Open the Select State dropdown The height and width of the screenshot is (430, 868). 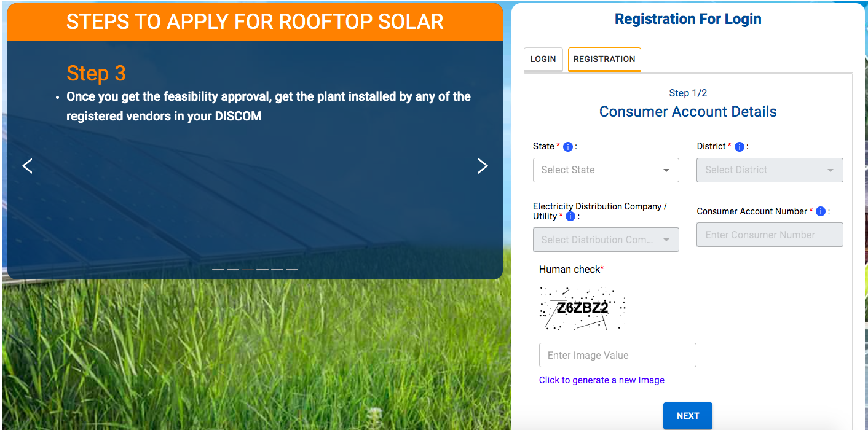[606, 170]
